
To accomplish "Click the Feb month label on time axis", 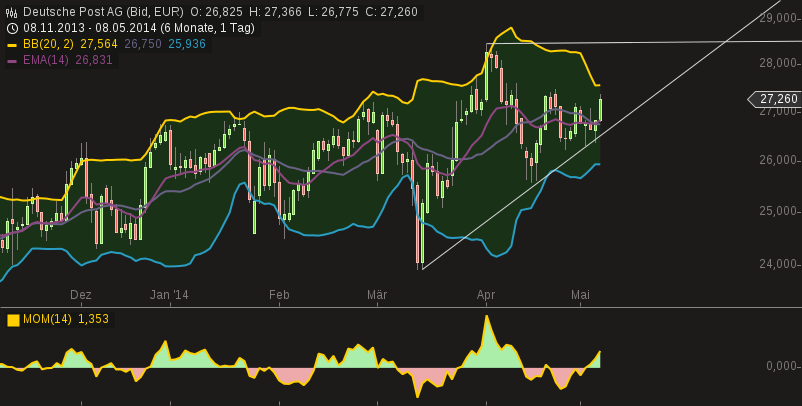I will tap(279, 295).
